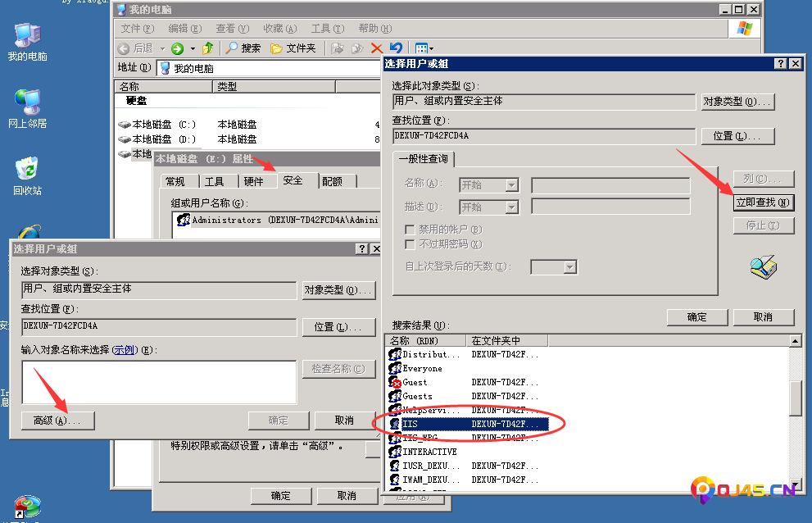Select the Guest user in search results
The image size is (812, 523).
tap(415, 383)
